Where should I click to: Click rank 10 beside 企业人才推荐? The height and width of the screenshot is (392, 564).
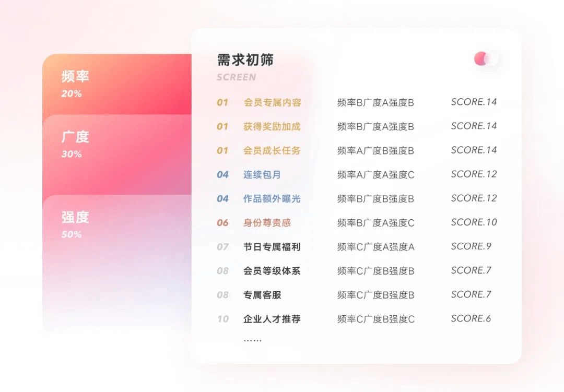click(x=222, y=319)
